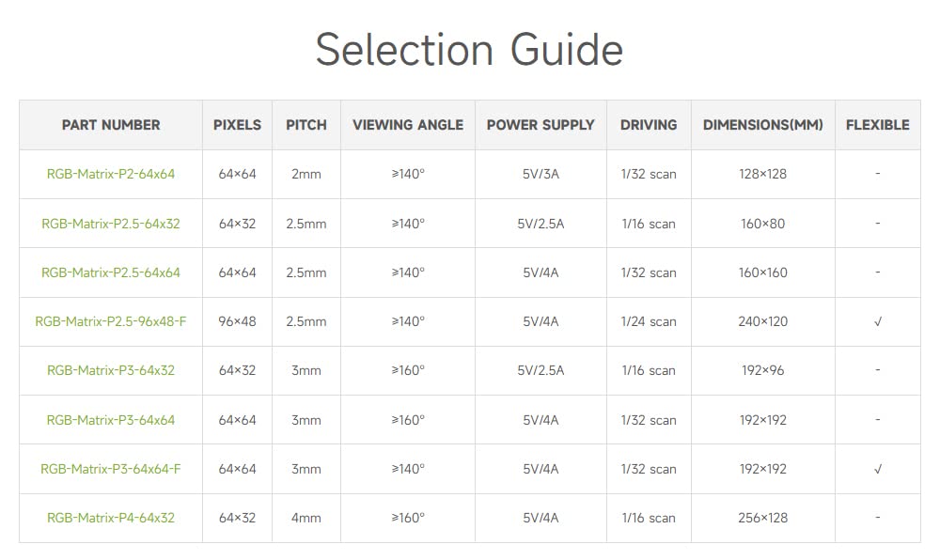Click the Selection Guide heading
This screenshot has width=940, height=560.
469,49
